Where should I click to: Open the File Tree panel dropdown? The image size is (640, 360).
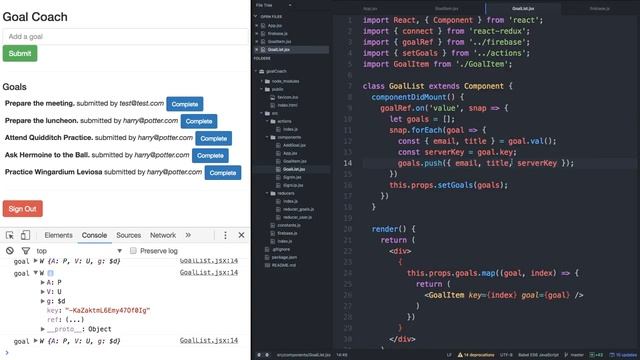[x=290, y=5]
